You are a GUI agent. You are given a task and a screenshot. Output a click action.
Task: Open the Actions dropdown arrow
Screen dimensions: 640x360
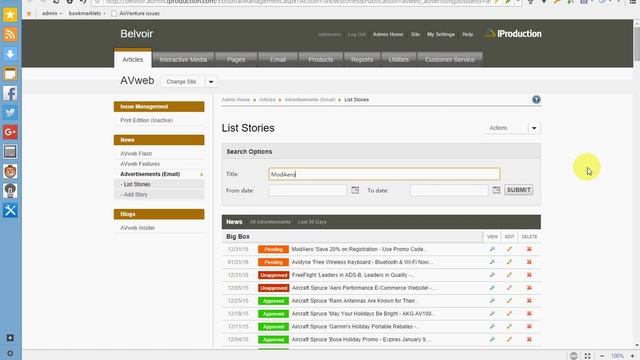point(534,128)
